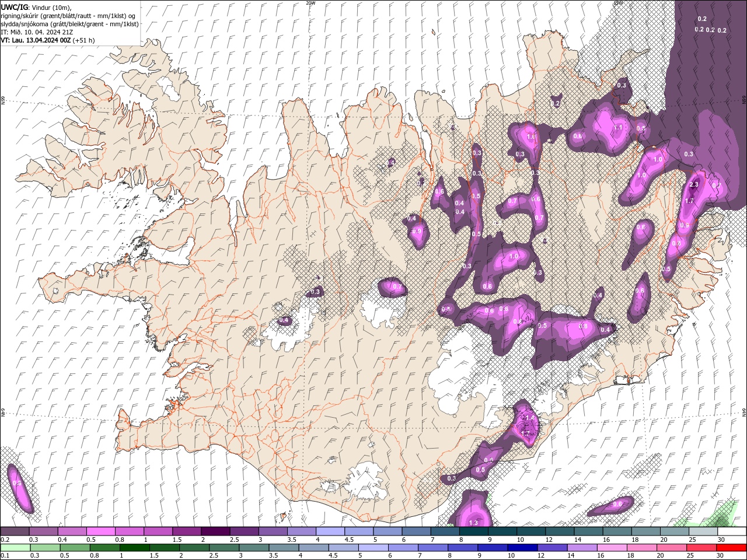This screenshot has height=560, width=747.
Task: Click the bright pink 0.5 swatch in upper legend
Action: [x=101, y=531]
